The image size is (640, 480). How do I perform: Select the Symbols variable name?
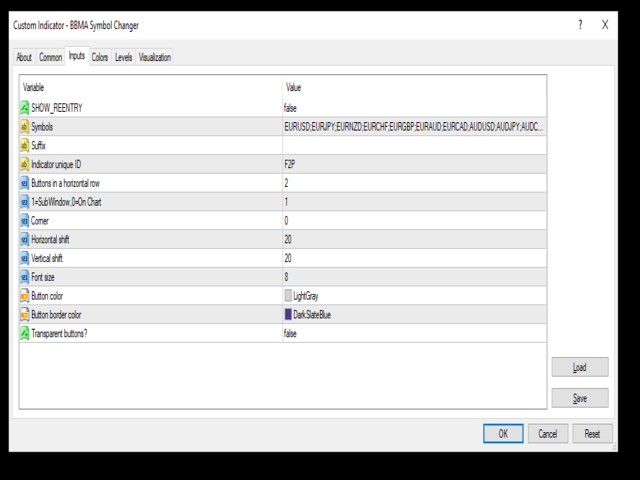pos(42,127)
